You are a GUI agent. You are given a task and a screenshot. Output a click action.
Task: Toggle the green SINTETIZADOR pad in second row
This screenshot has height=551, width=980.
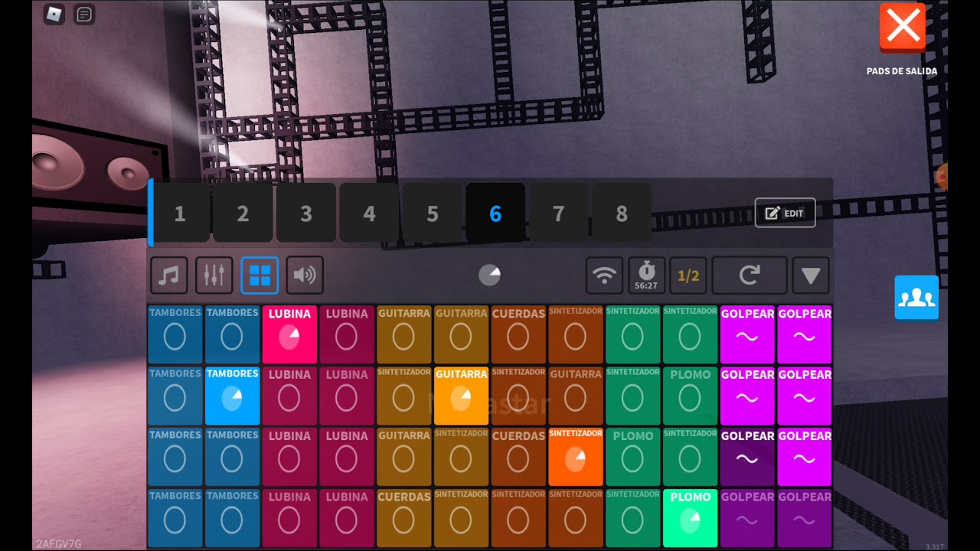click(x=633, y=396)
